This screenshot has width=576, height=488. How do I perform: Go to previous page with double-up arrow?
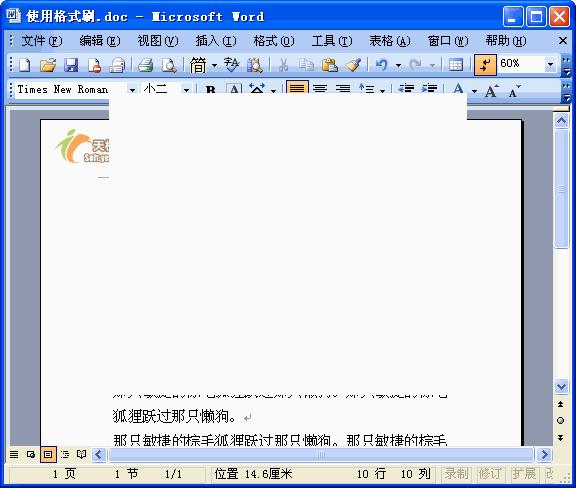point(561,405)
